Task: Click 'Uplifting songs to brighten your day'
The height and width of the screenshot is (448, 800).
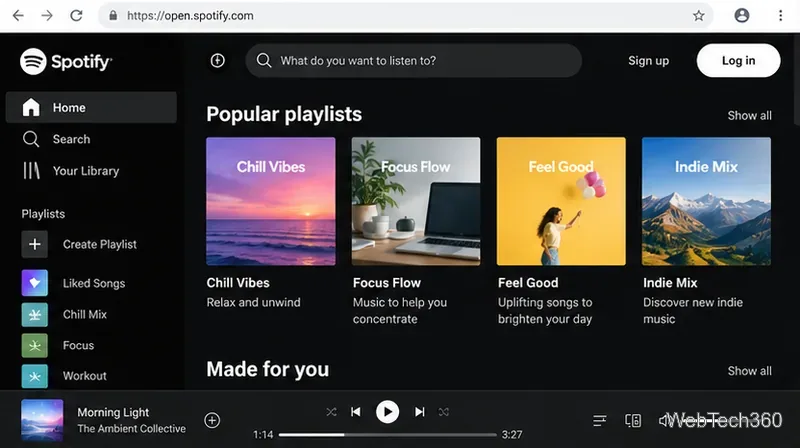Action: click(x=545, y=311)
